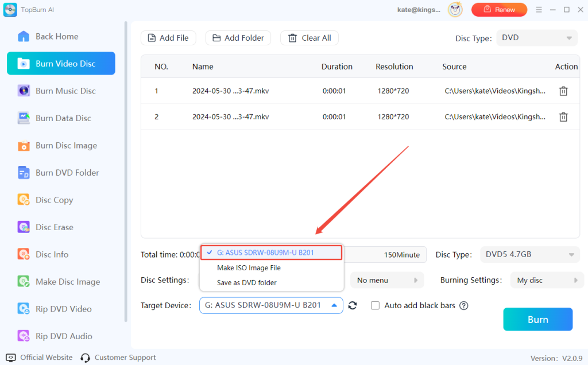Expand the No menu dropdown
The width and height of the screenshot is (588, 365).
pyautogui.click(x=386, y=280)
